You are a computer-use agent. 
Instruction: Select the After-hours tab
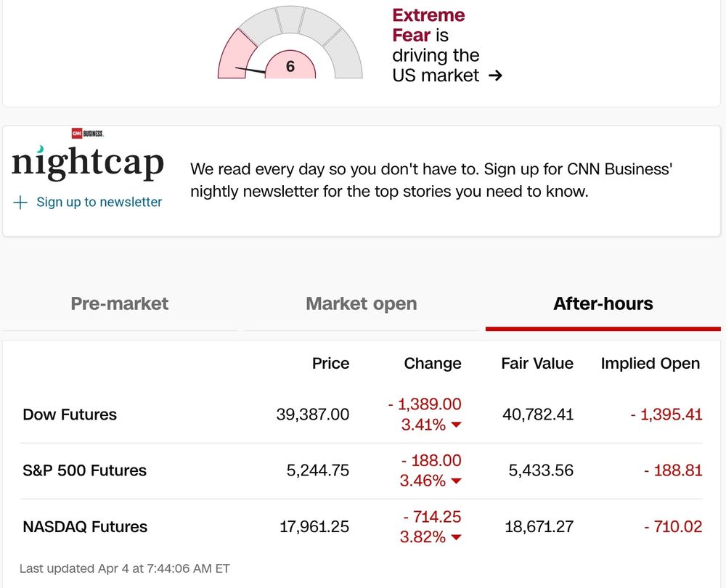click(x=603, y=303)
